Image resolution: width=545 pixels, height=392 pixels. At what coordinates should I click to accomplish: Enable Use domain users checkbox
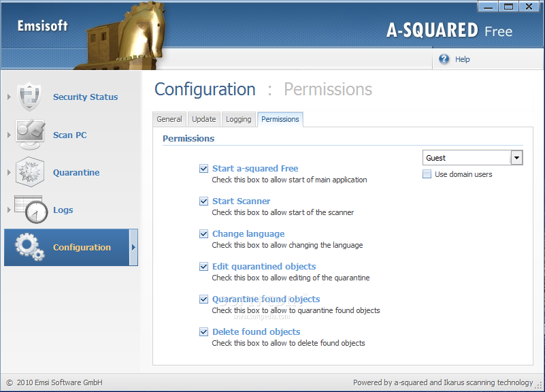click(427, 174)
